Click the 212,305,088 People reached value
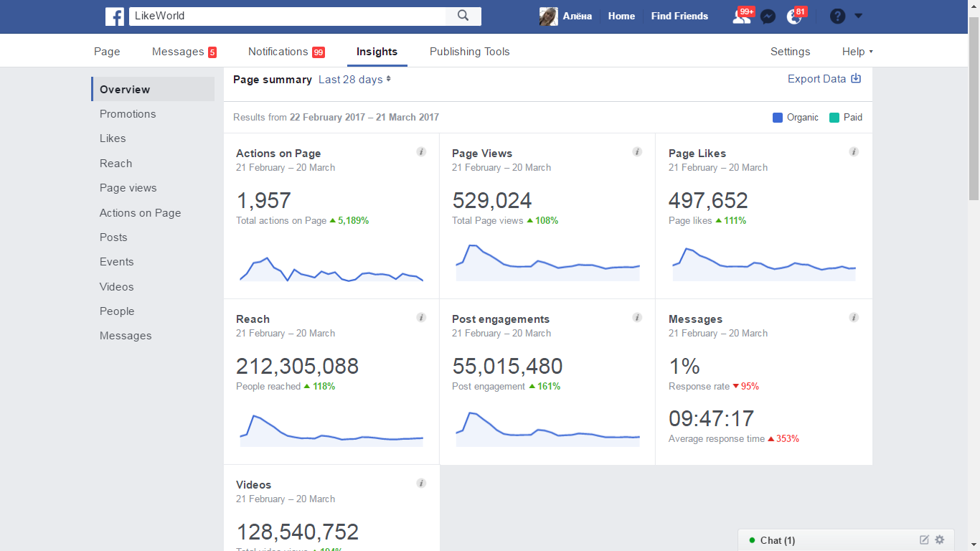Image resolution: width=980 pixels, height=551 pixels. [x=297, y=367]
